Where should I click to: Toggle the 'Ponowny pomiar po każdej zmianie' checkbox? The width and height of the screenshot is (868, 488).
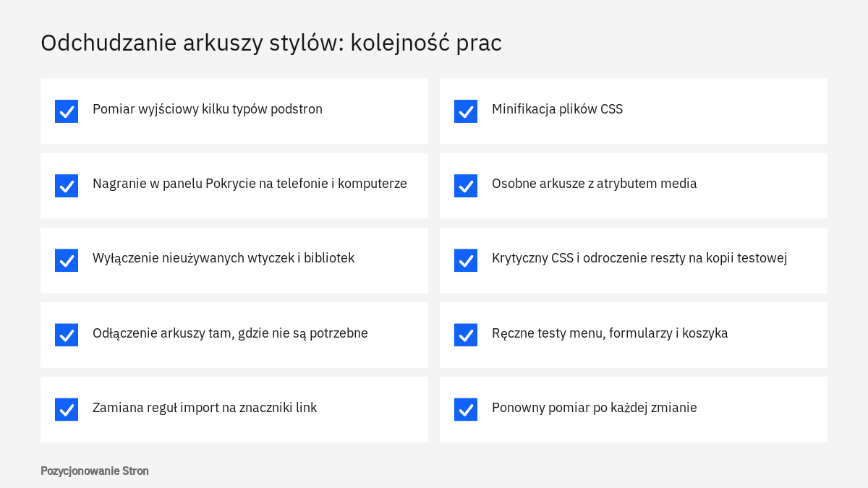pyautogui.click(x=466, y=409)
